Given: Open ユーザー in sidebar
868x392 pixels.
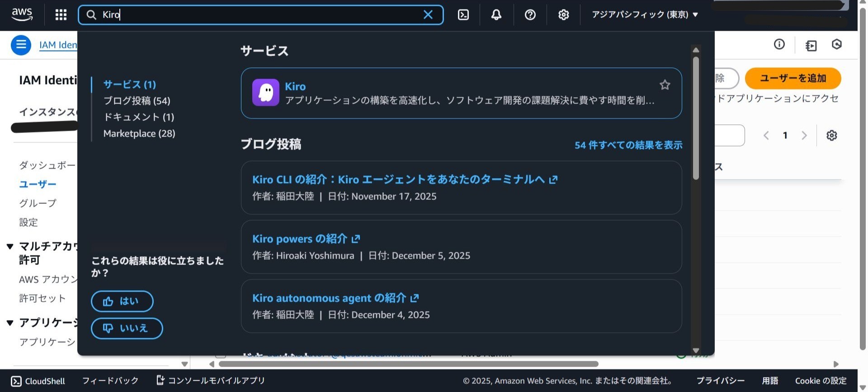Looking at the screenshot, I should [38, 184].
